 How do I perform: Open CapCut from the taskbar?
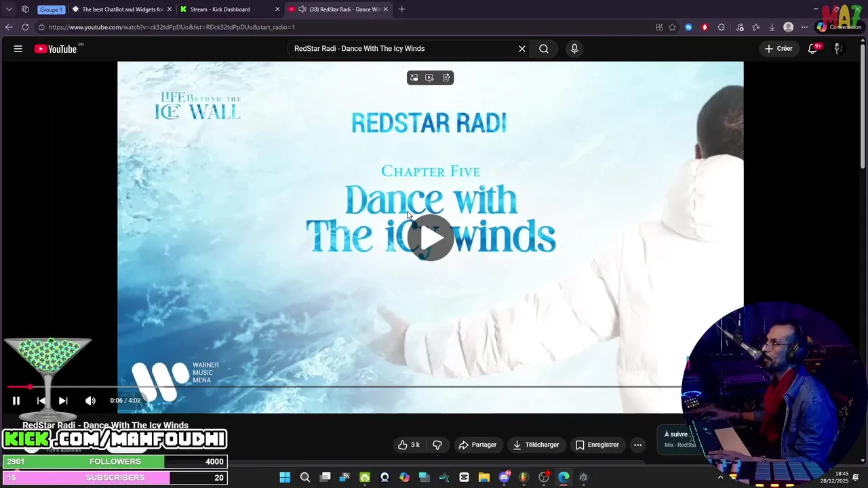click(464, 477)
